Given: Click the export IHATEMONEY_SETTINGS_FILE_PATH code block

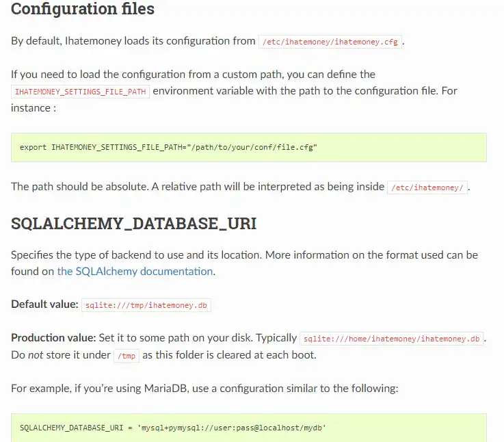Looking at the screenshot, I should click(x=249, y=147).
